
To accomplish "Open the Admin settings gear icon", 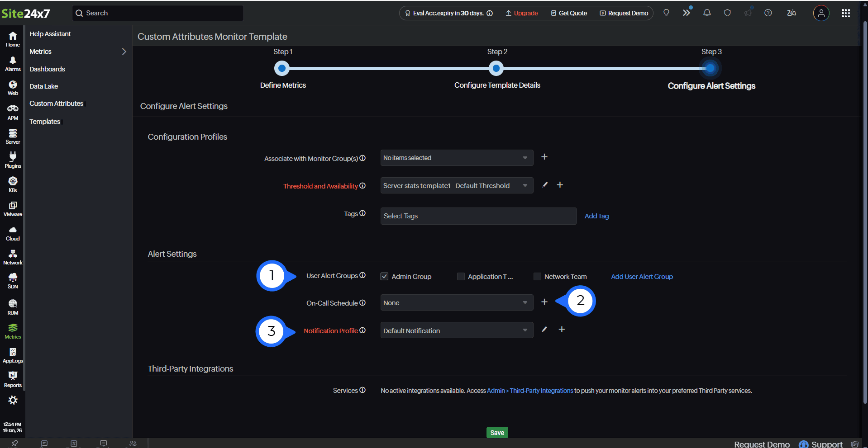I will click(x=13, y=401).
